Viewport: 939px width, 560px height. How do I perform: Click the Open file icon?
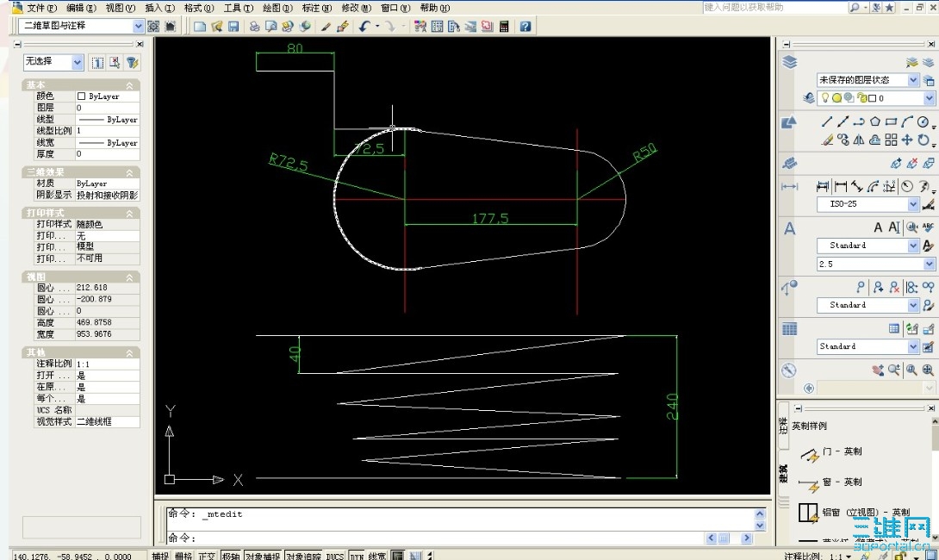point(217,27)
